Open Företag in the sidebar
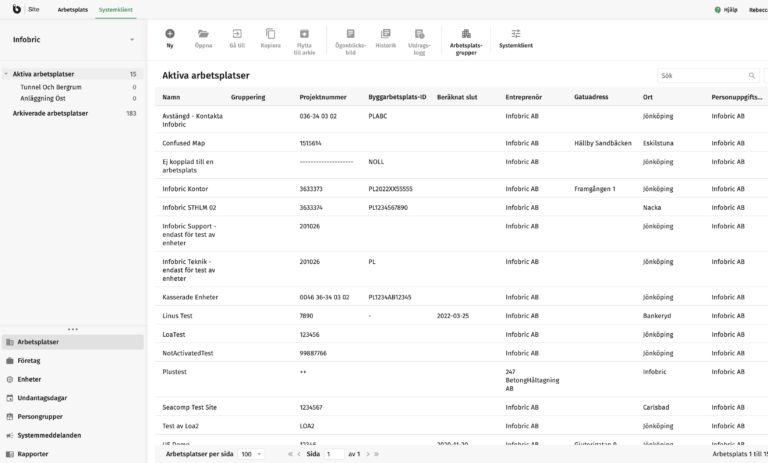The height and width of the screenshot is (463, 768). pos(30,361)
